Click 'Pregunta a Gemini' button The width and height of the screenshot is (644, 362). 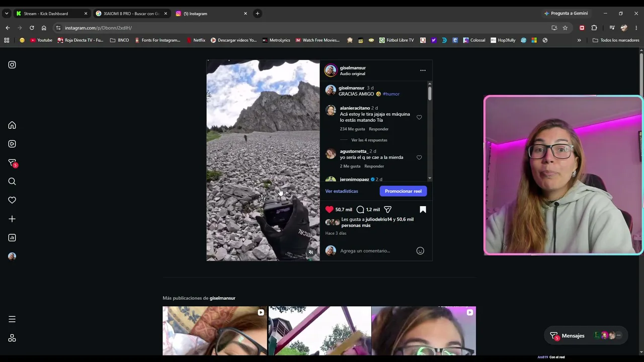[565, 14]
